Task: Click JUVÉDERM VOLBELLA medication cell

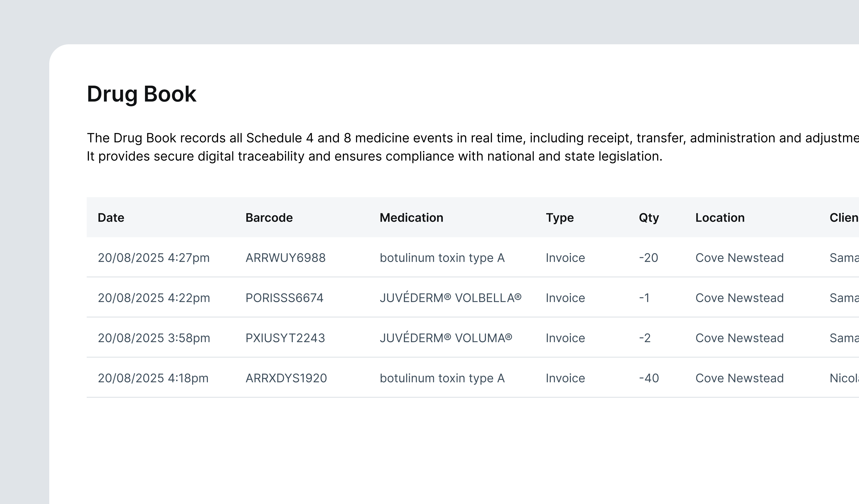Action: [450, 298]
